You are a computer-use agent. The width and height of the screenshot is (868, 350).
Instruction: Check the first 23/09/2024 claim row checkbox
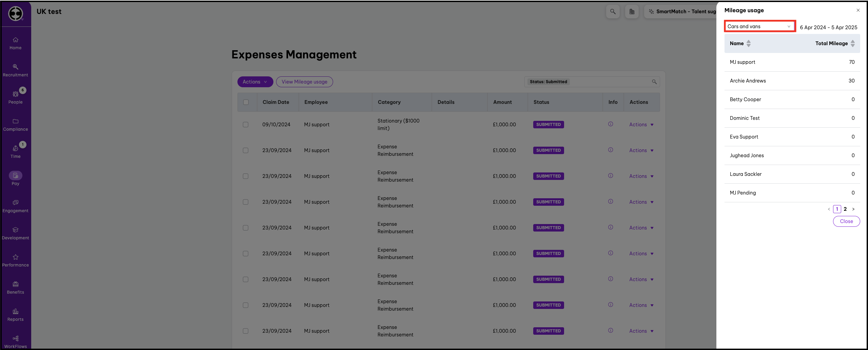[246, 150]
